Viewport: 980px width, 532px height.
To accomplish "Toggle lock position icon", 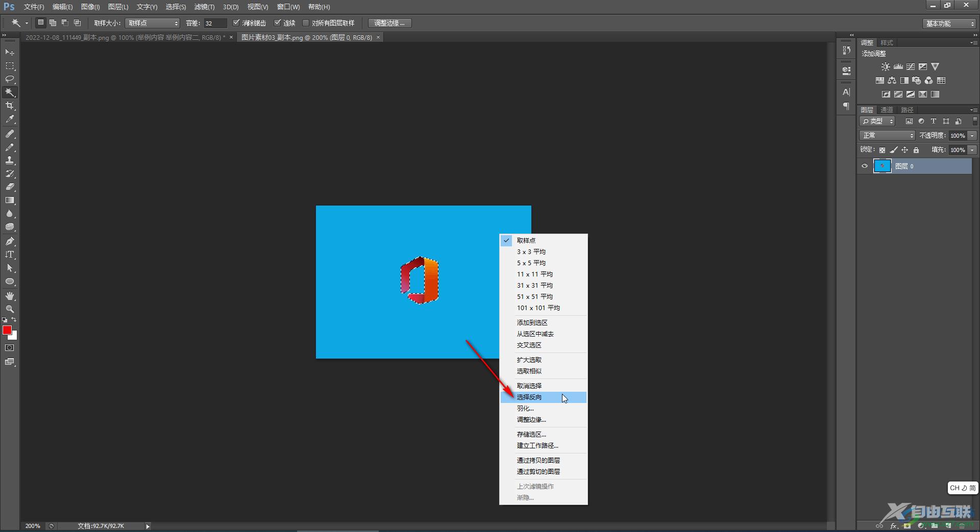I will [904, 150].
